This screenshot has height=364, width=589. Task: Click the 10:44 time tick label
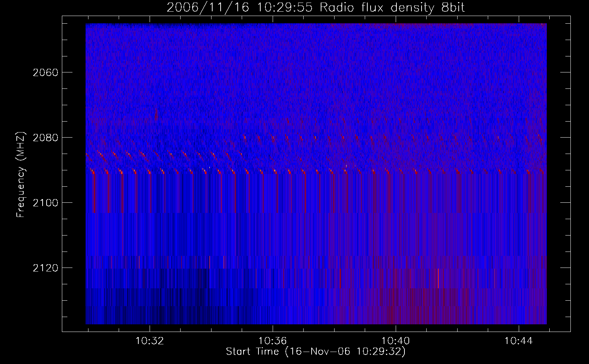point(518,341)
